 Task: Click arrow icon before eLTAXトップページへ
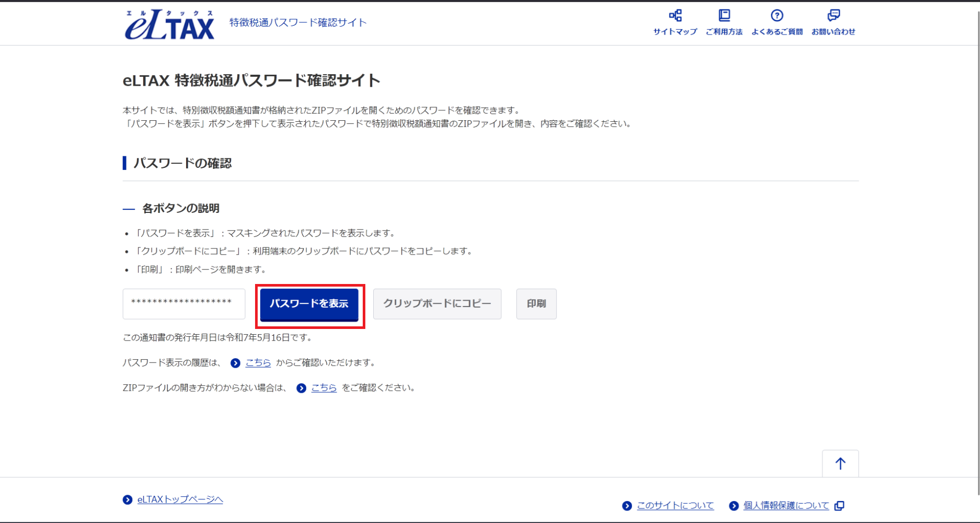point(128,500)
